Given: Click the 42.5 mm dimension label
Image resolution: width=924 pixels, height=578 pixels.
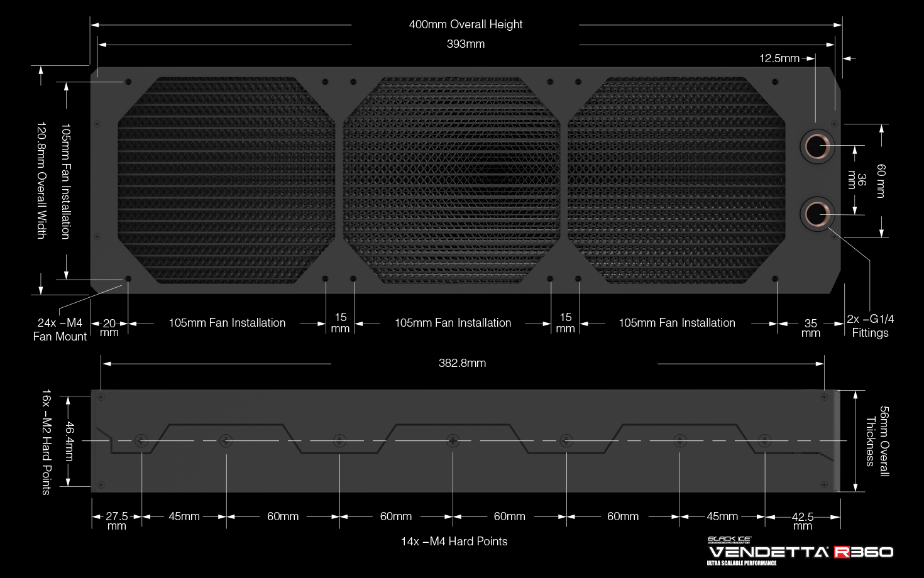Looking at the screenshot, I should [802, 520].
